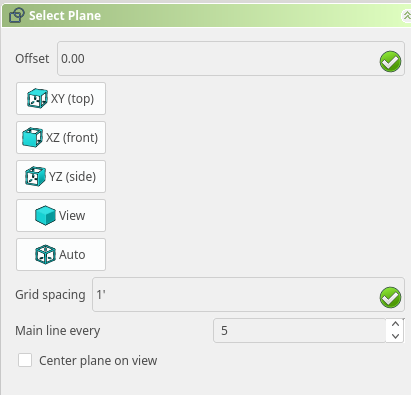411x395 pixels.
Task: Click the solid View cube icon
Action: 45,215
